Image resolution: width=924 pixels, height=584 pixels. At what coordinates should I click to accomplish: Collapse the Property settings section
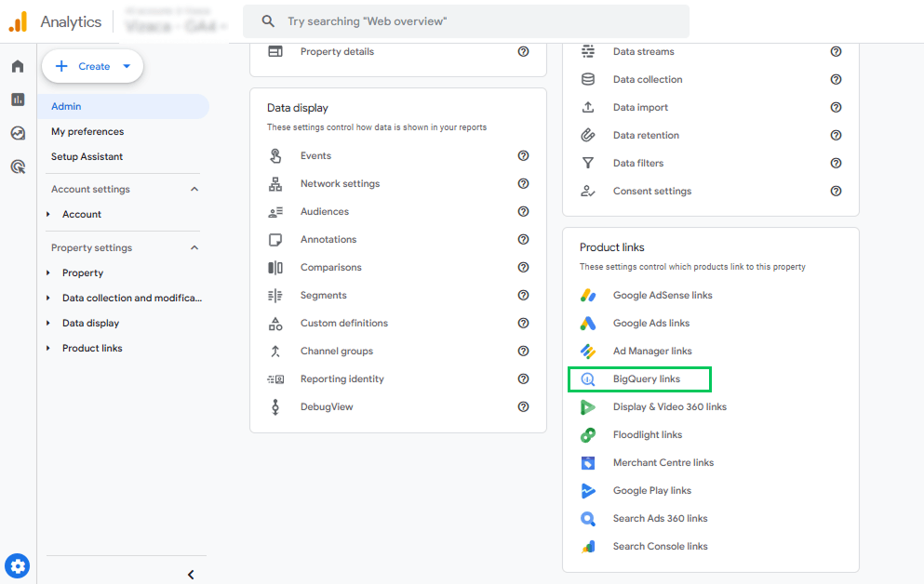pyautogui.click(x=194, y=248)
